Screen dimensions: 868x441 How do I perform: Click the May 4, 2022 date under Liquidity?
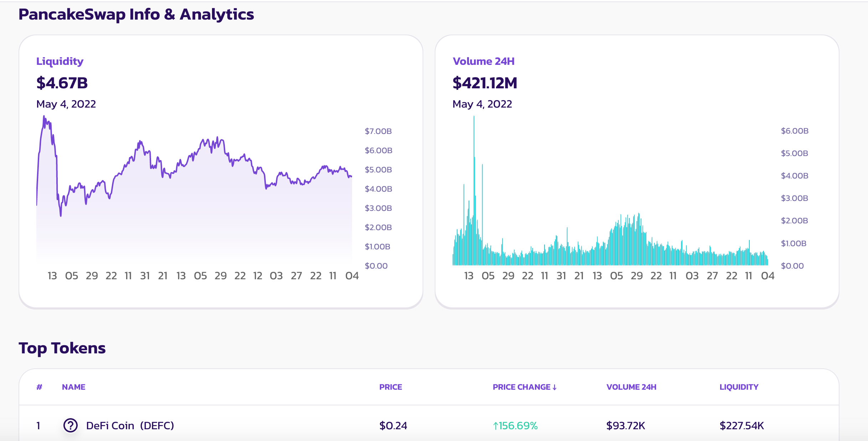66,104
